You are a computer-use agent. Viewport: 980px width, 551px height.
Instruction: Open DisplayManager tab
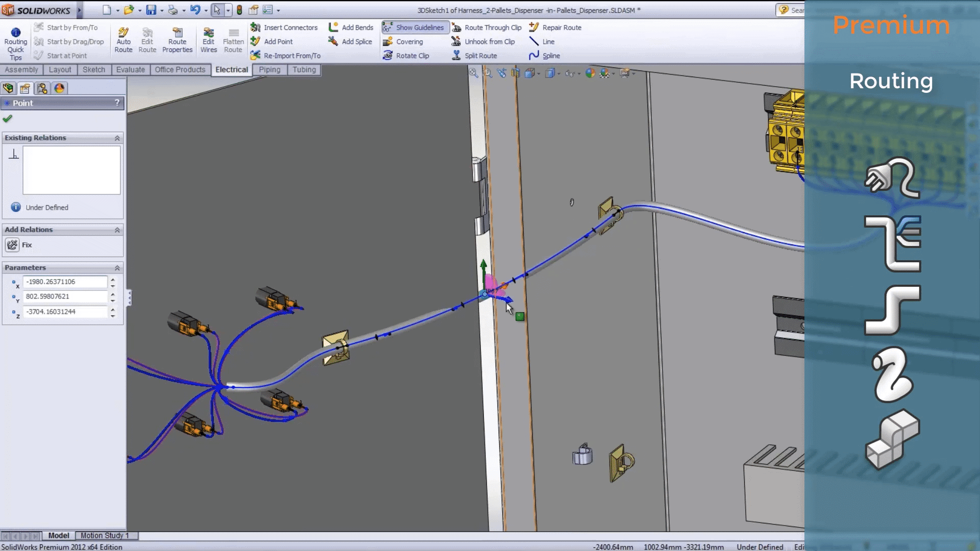click(x=59, y=88)
